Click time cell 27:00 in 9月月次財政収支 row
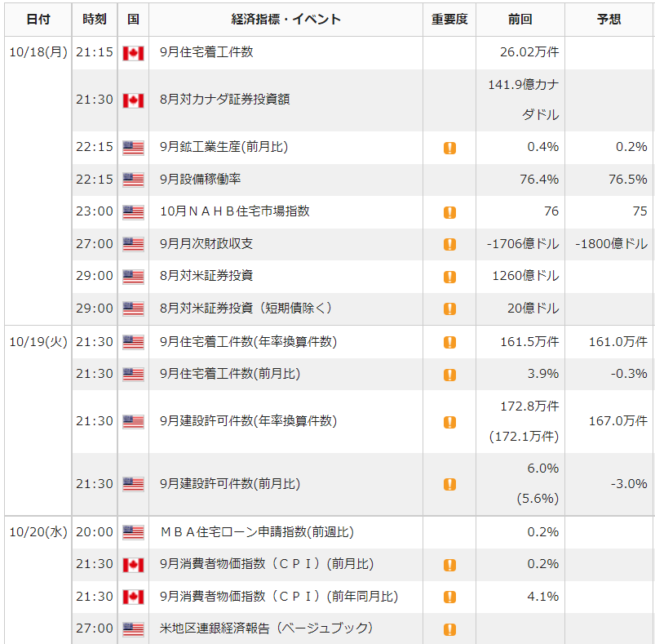Screen dimensions: 655x644 tap(95, 243)
